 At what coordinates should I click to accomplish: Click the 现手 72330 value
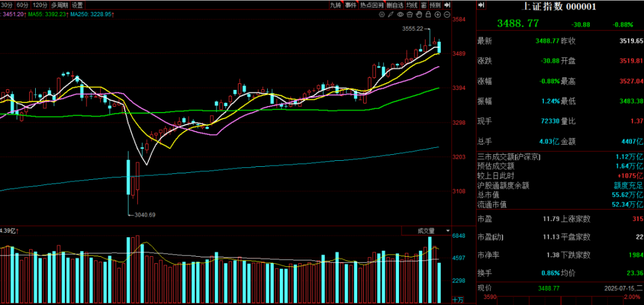(x=550, y=122)
